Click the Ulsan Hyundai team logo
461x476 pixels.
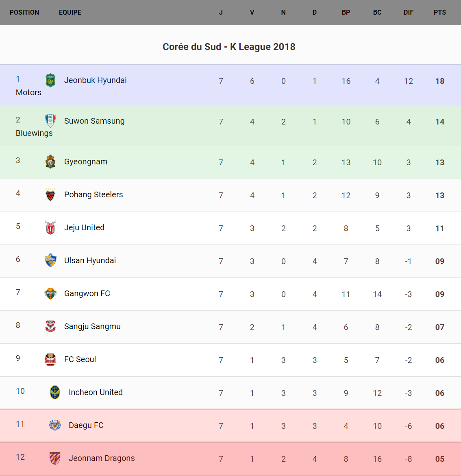coord(50,260)
